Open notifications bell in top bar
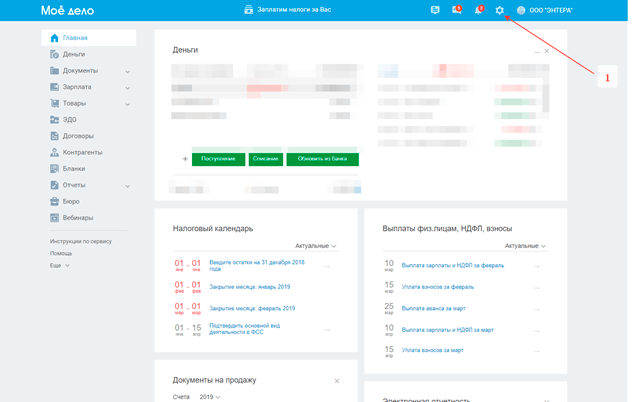Screen dimensions: 641x402 [478, 10]
